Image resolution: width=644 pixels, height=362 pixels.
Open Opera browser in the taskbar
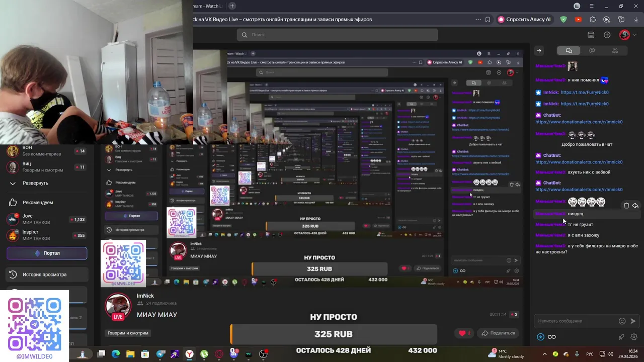(219, 354)
